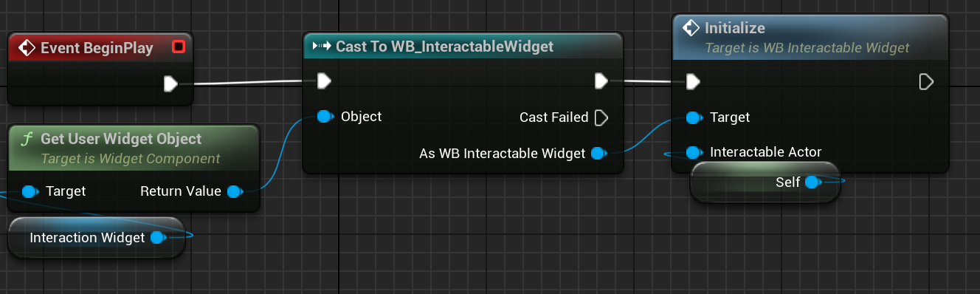The width and height of the screenshot is (980, 294).
Task: Click the Object input pin on Cast node
Action: point(324,117)
